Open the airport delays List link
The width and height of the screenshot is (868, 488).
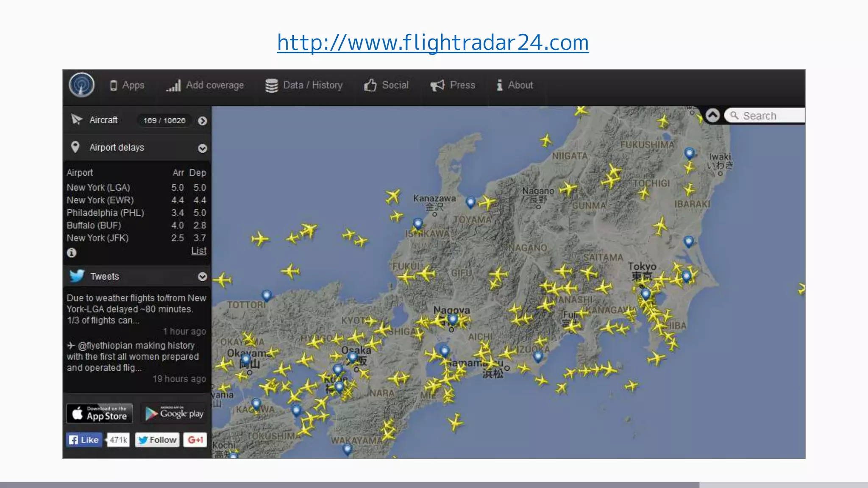tap(199, 251)
